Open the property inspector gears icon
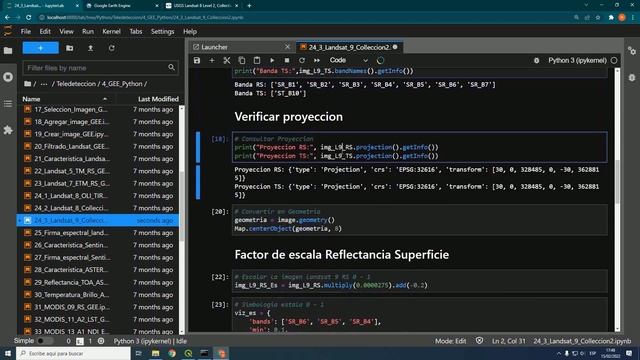The width and height of the screenshot is (640, 360). [x=632, y=51]
